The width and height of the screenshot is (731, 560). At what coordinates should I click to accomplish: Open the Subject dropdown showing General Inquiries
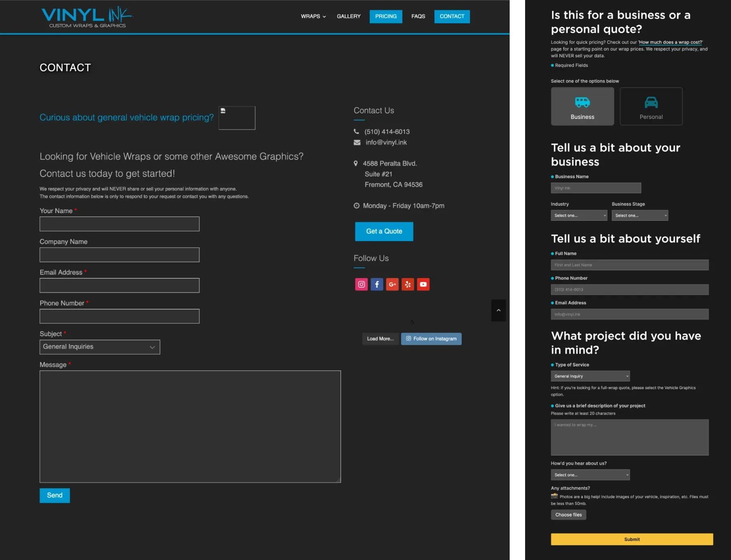(x=99, y=347)
